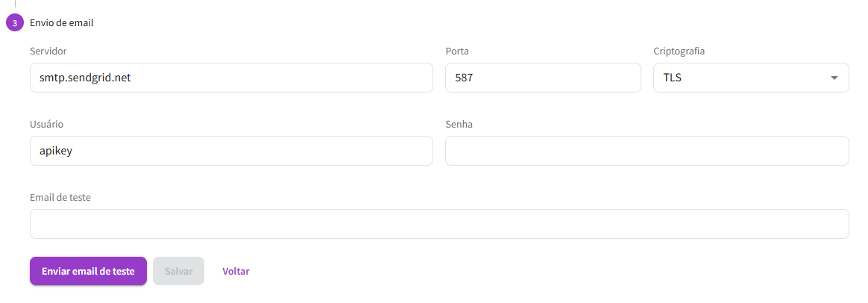The height and width of the screenshot is (303, 868).
Task: Click into the Porta field showing 587
Action: click(x=542, y=78)
